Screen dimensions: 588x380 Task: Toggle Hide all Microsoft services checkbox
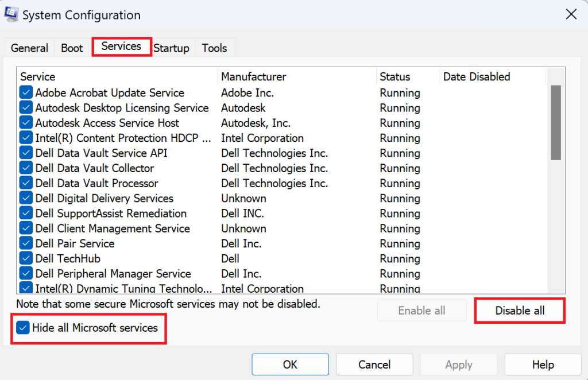click(23, 328)
